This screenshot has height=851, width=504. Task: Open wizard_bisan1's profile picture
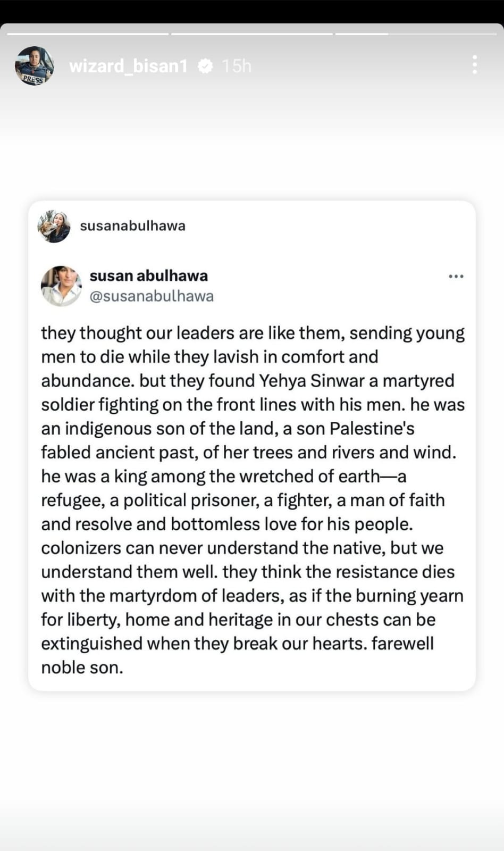pos(35,66)
